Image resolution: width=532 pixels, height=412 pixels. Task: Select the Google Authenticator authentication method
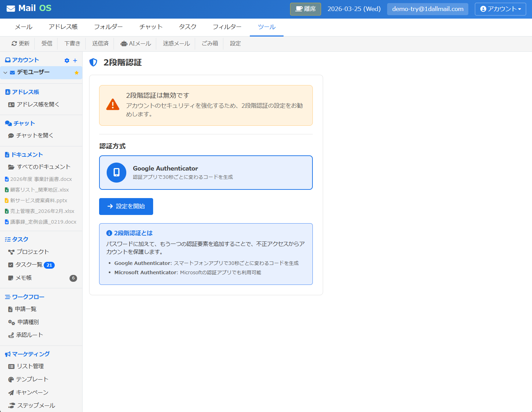click(206, 173)
